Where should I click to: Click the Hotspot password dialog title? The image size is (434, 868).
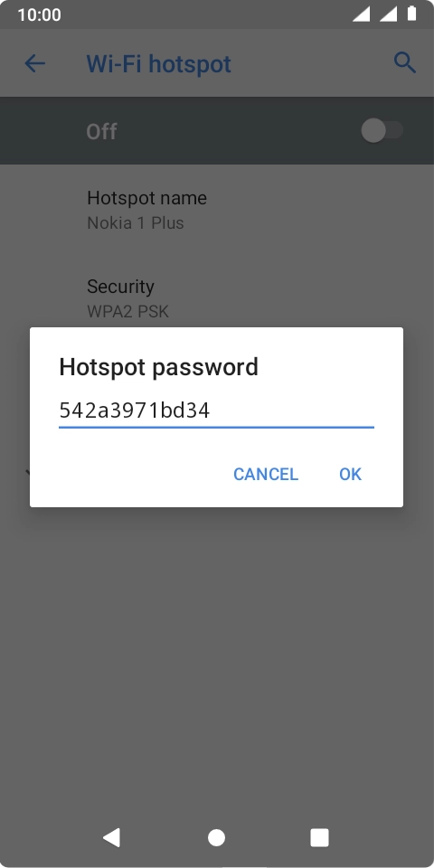pos(158,367)
